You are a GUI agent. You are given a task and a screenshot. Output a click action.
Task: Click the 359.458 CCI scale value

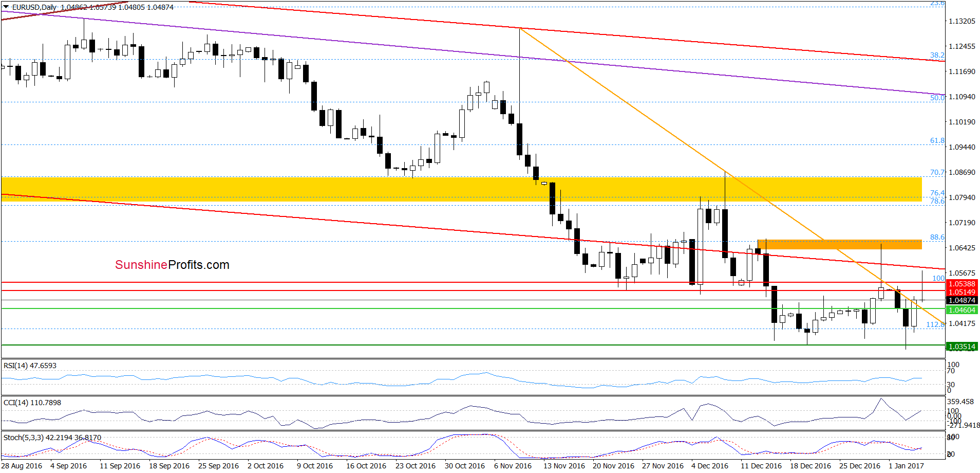tap(960, 402)
